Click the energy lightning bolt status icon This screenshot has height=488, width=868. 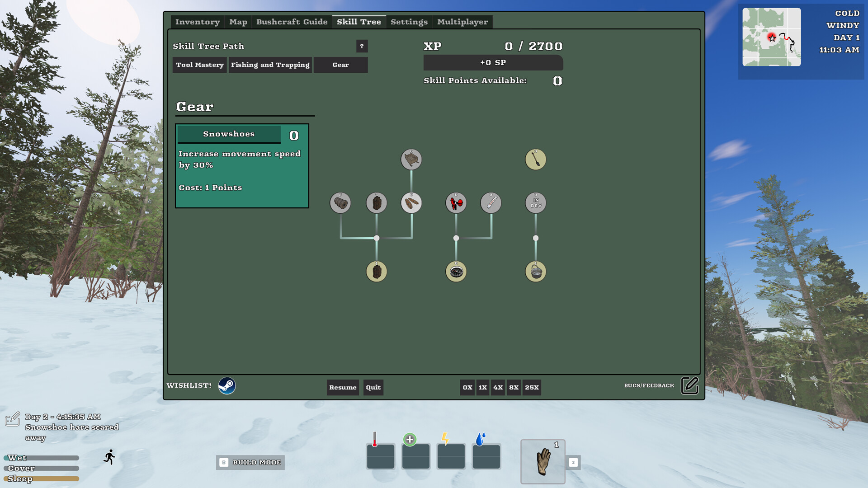pyautogui.click(x=445, y=438)
